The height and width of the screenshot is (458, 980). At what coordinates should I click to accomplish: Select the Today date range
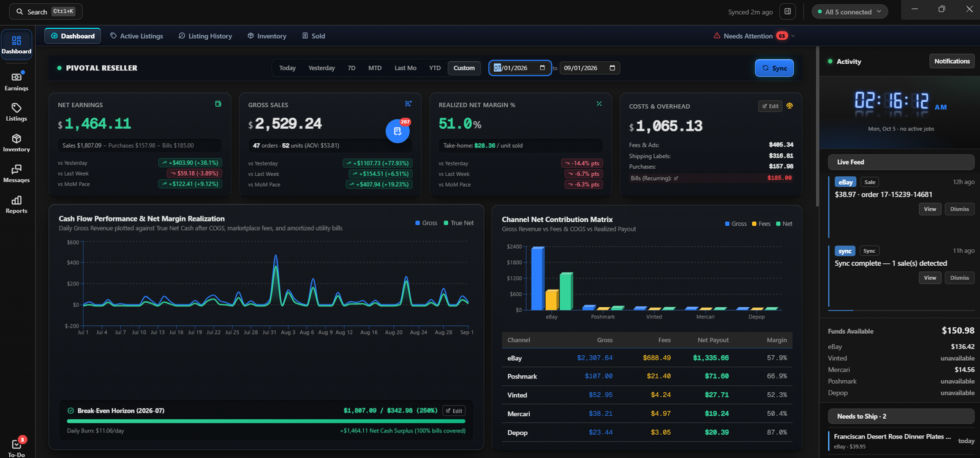[287, 68]
